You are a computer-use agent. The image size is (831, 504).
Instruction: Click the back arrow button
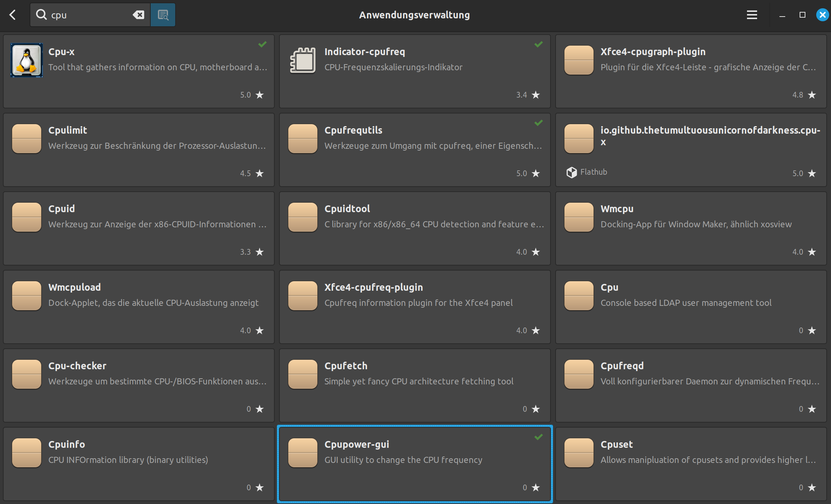13,15
